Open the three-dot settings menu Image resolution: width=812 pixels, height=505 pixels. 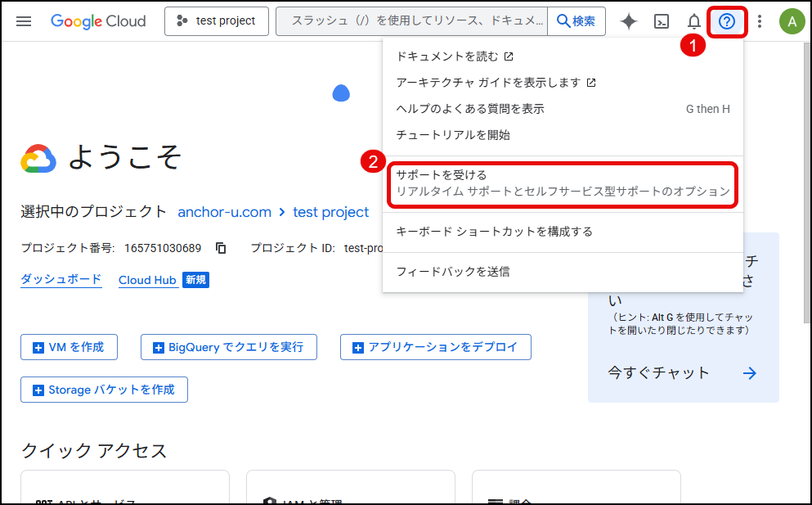click(x=760, y=21)
